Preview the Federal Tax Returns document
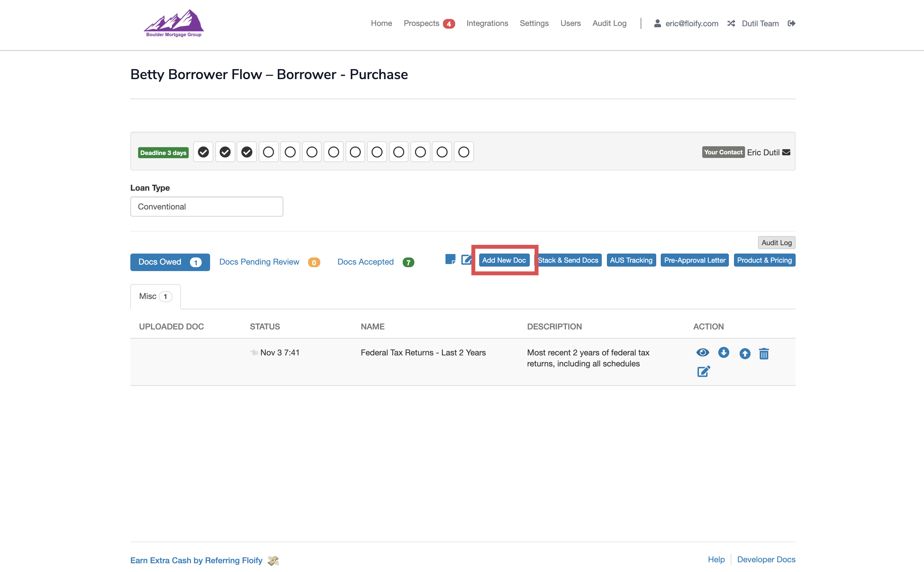The width and height of the screenshot is (924, 572). click(x=703, y=352)
